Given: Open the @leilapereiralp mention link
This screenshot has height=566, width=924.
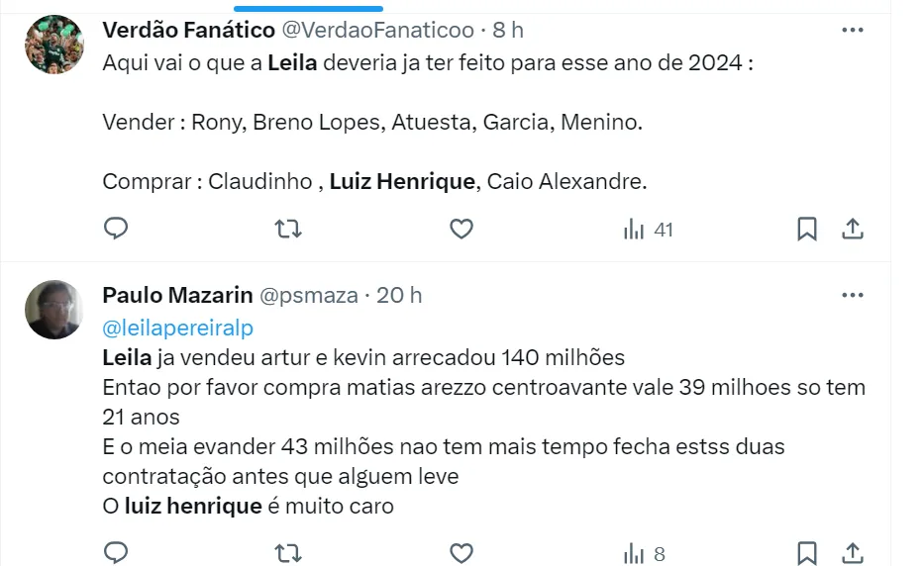Looking at the screenshot, I should click(178, 327).
